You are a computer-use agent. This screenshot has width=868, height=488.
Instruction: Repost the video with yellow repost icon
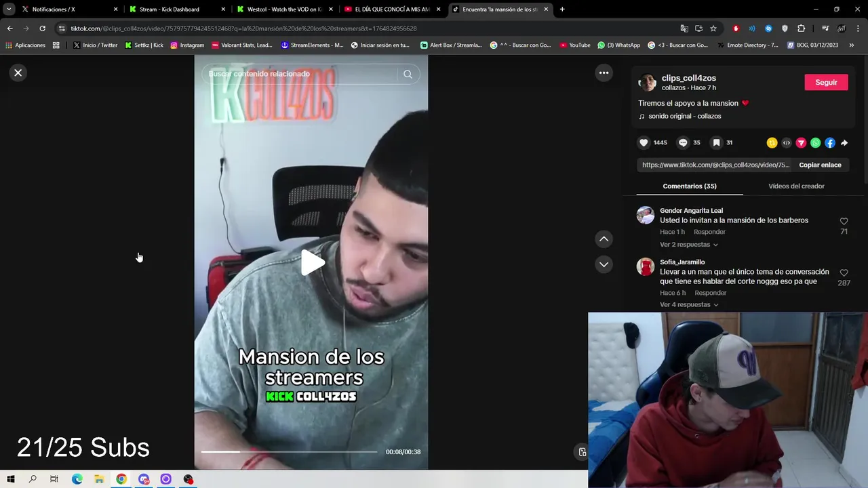[772, 143]
